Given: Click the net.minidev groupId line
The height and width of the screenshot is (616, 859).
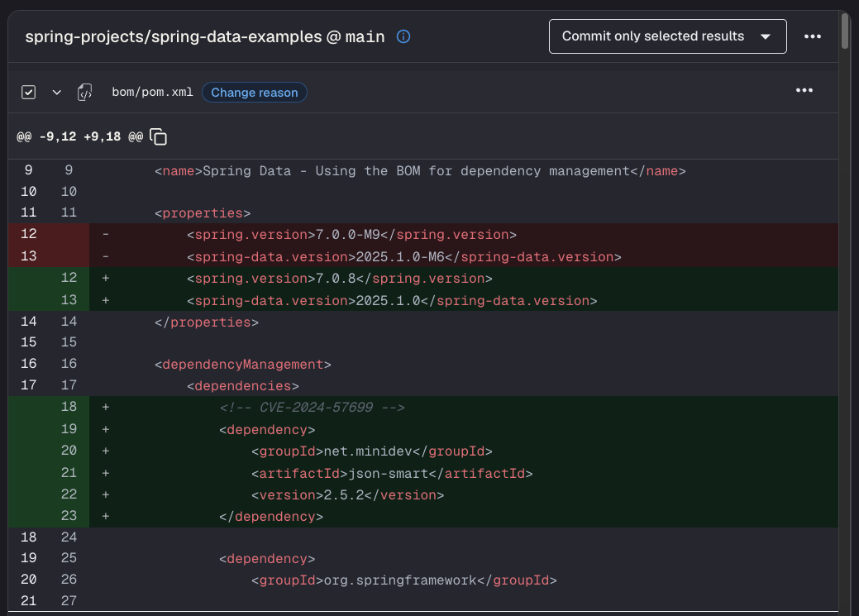Looking at the screenshot, I should point(423,451).
